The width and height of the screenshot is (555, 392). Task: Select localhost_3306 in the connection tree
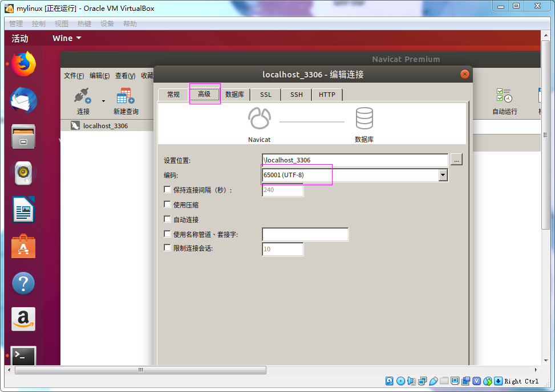tap(105, 126)
